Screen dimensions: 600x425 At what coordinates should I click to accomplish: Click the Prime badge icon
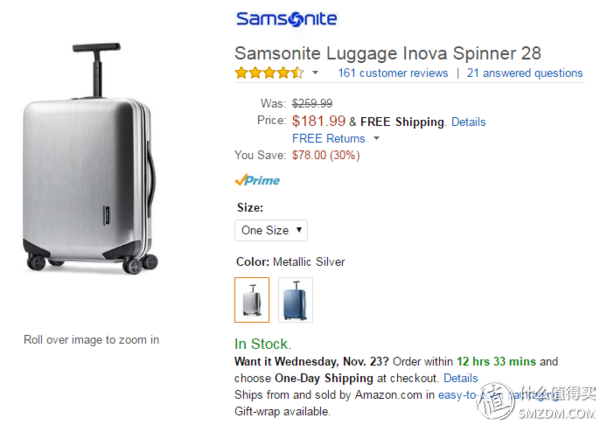point(257,181)
